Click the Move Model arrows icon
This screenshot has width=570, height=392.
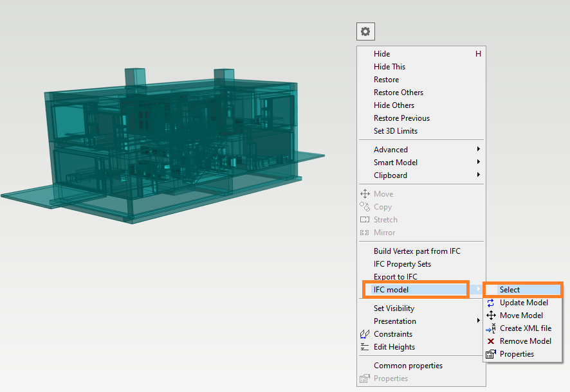(x=491, y=316)
